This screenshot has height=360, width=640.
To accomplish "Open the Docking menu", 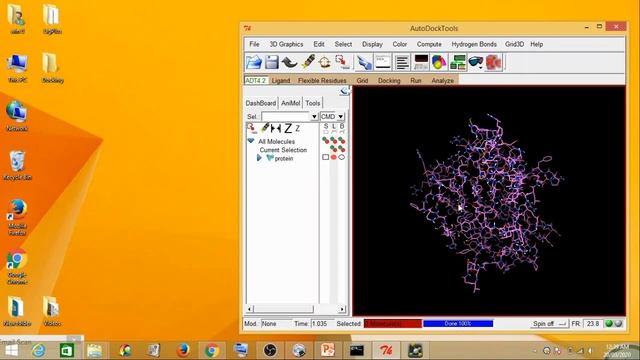I will 389,80.
